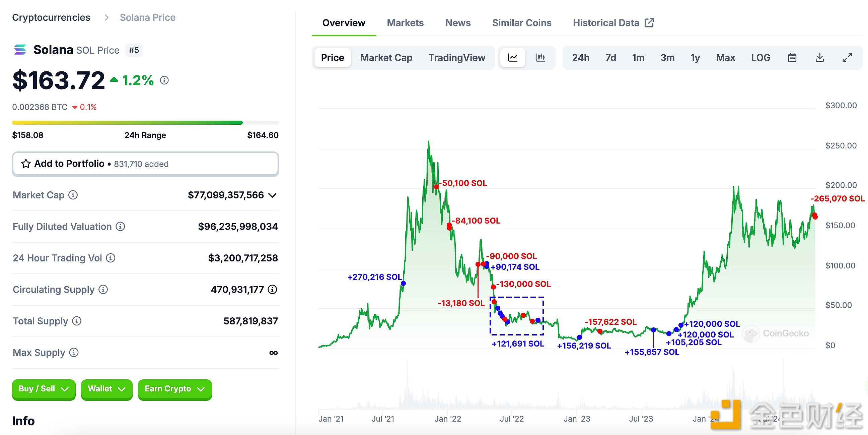Click the $3,200,717,258 trading volume value
The image size is (868, 435).
(243, 258)
